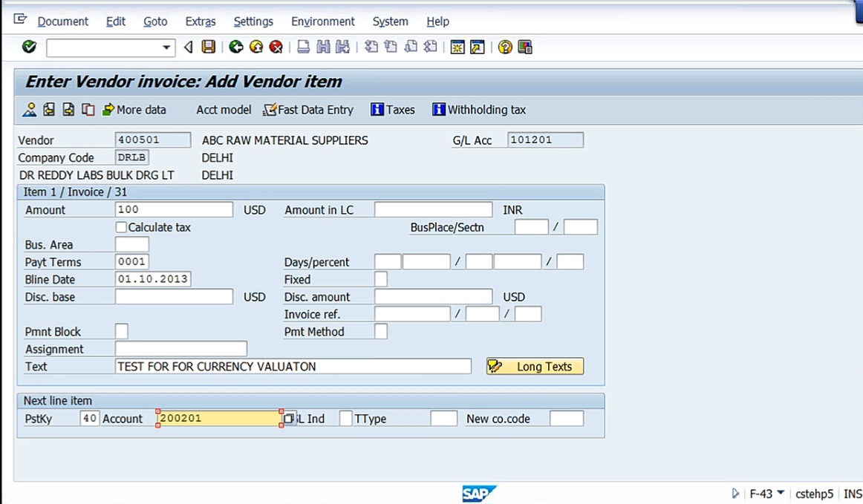The image size is (863, 504).
Task: Open the Settings menu
Action: point(253,22)
